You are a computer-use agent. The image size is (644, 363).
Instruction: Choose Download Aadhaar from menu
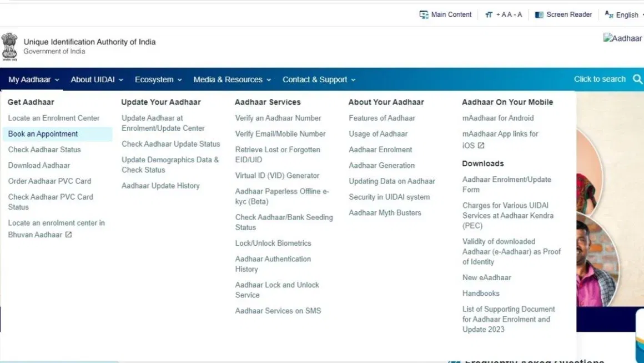(39, 165)
